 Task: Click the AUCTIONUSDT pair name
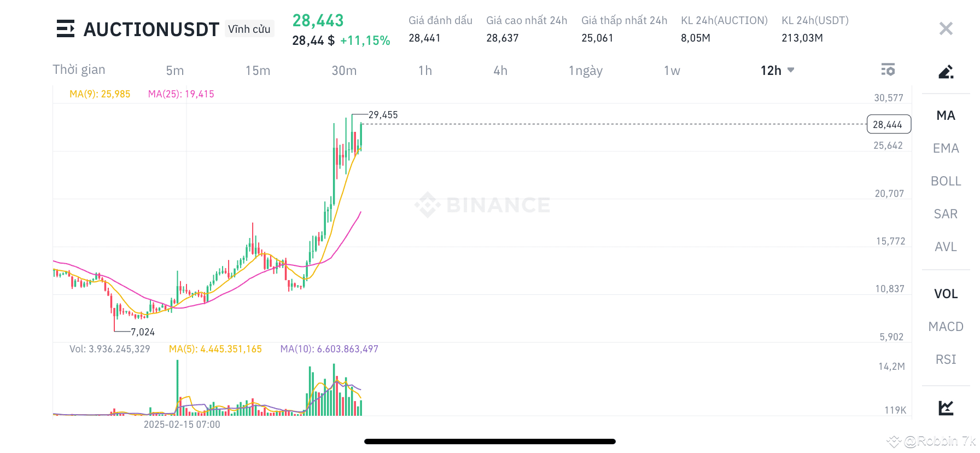(151, 30)
